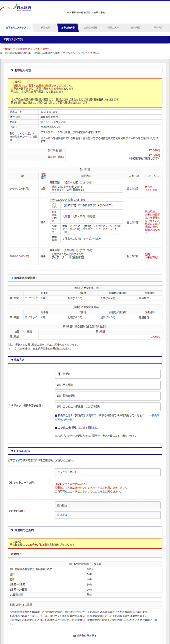Viewport: 170px width, 644px height.
Task: Collapse the ▼受取方法 section header
Action: 85,360
